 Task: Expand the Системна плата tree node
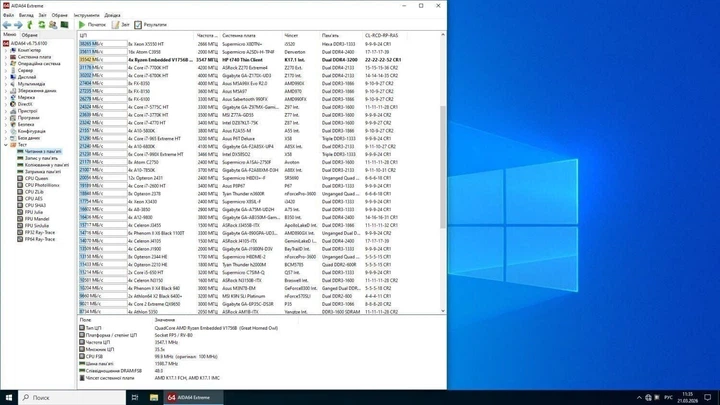tap(6, 57)
